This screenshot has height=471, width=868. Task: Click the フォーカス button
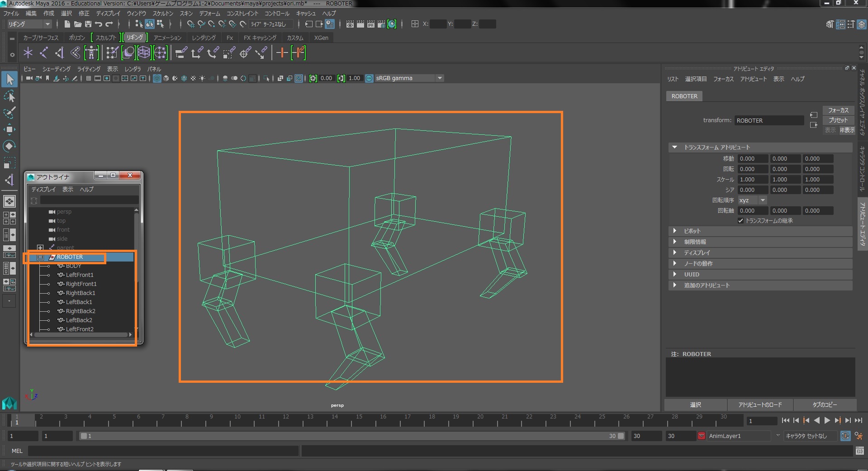pos(838,110)
